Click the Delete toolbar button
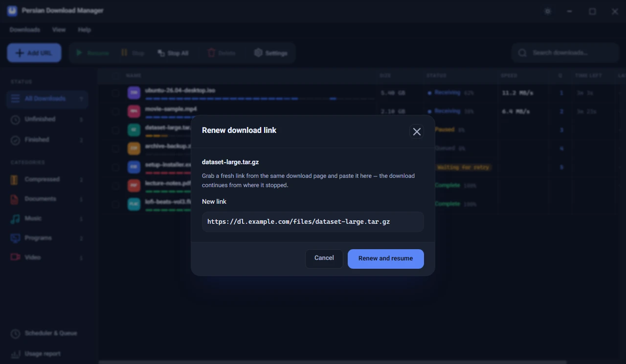Screen dimensions: 626x364 coord(222,53)
